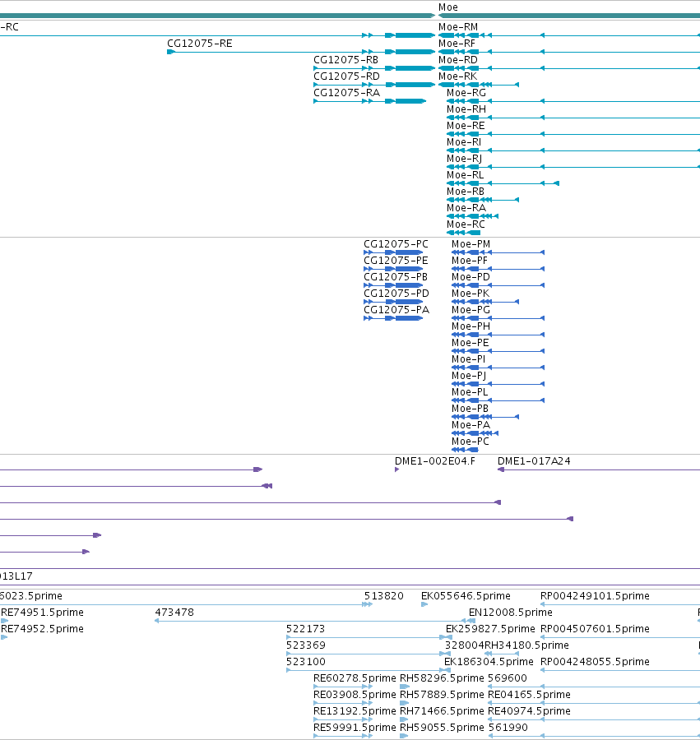Select transcript Moe-RF
This screenshot has width=700, height=740.
pos(457,44)
